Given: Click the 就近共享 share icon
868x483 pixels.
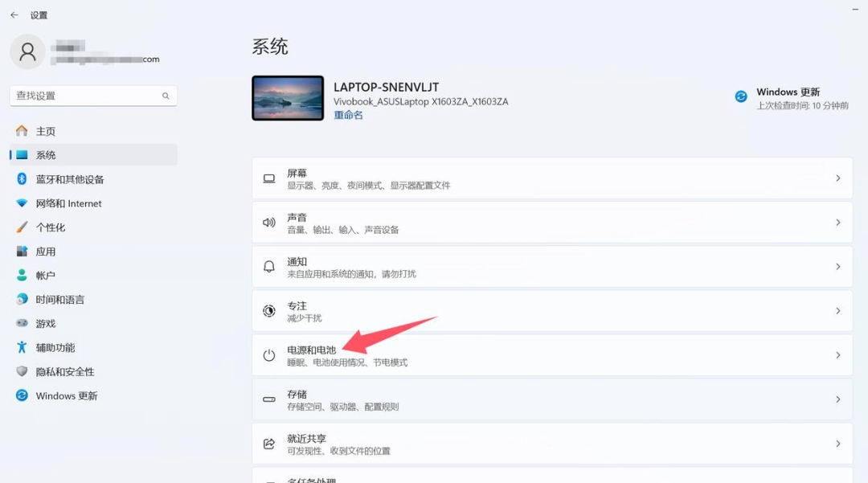Looking at the screenshot, I should (x=269, y=444).
